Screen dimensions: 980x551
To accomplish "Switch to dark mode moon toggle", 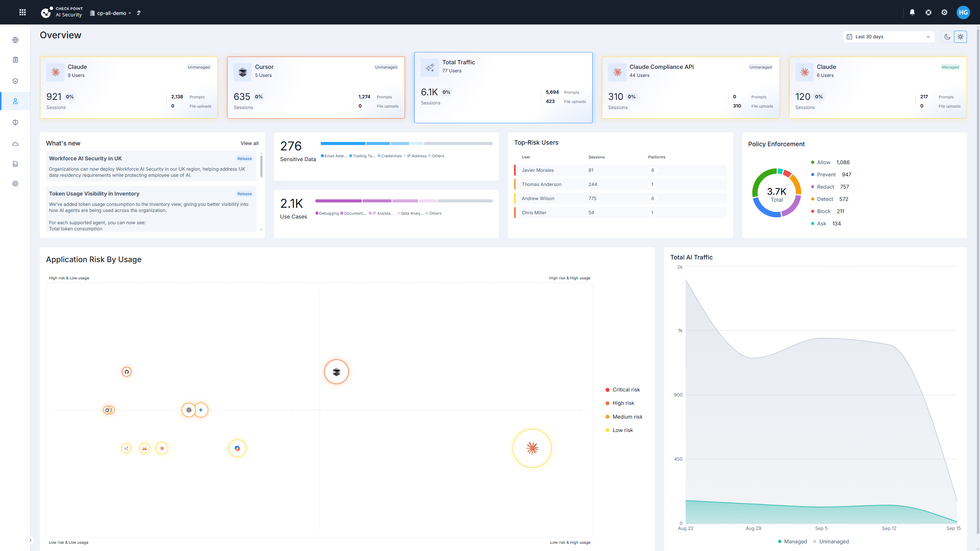I will pyautogui.click(x=947, y=37).
